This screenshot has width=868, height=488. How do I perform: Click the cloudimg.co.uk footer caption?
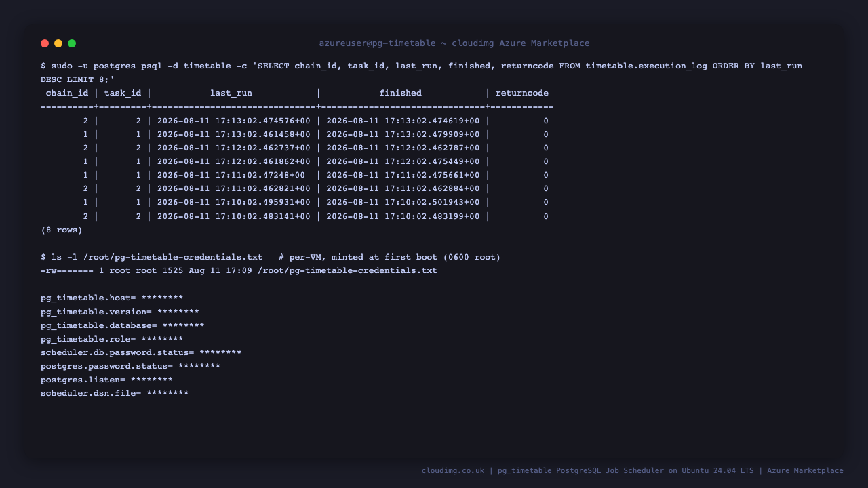[633, 470]
